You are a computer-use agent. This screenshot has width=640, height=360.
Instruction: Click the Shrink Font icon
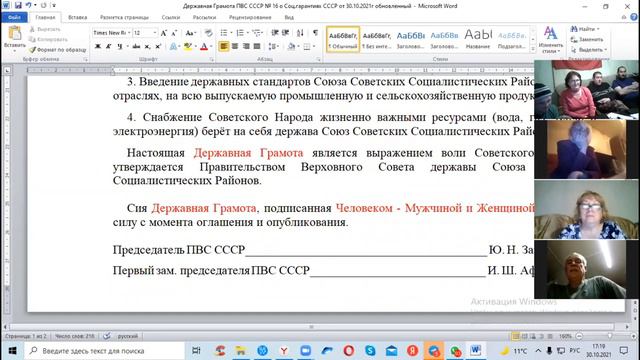[x=174, y=33]
